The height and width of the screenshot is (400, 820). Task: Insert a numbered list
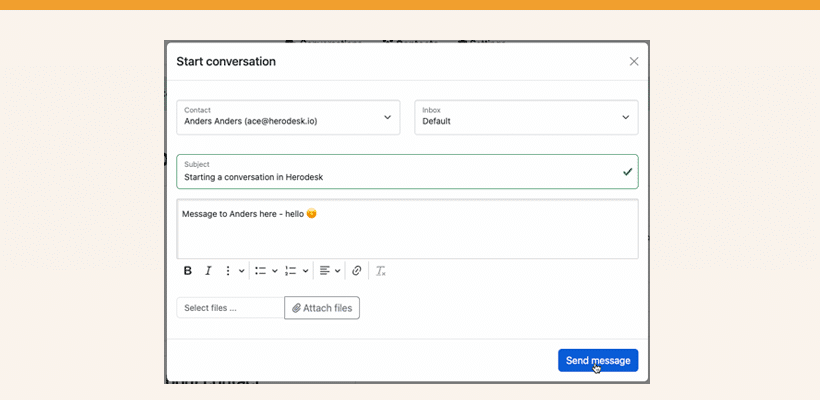coord(291,271)
